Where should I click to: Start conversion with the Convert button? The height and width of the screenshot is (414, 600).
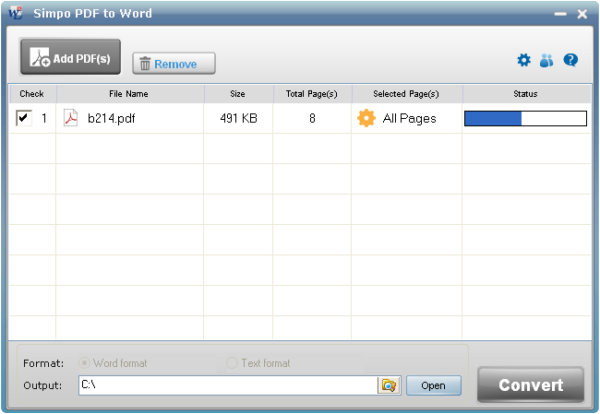point(530,385)
